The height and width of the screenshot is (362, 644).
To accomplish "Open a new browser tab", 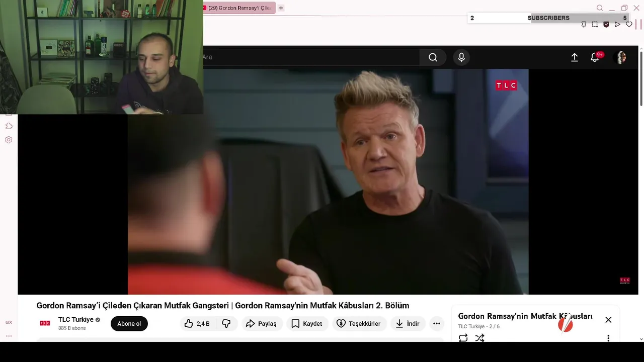I will coord(281,8).
